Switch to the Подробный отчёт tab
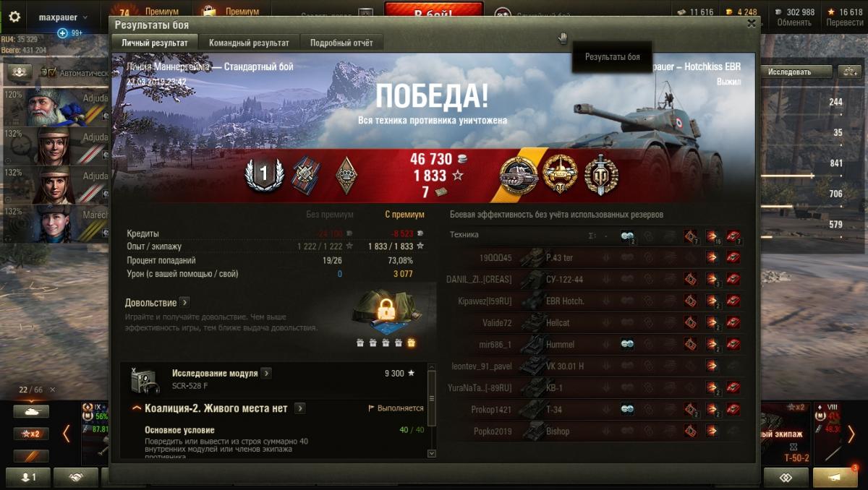This screenshot has width=868, height=490. (x=341, y=43)
